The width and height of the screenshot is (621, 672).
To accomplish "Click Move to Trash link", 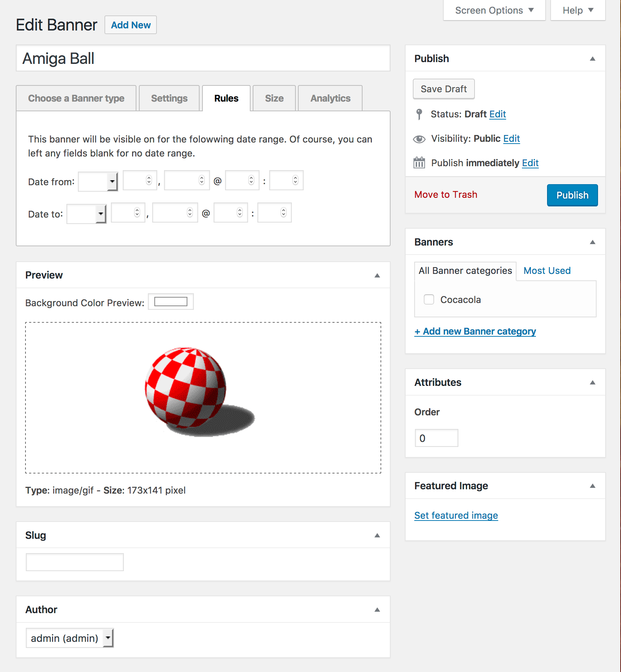I will click(446, 195).
